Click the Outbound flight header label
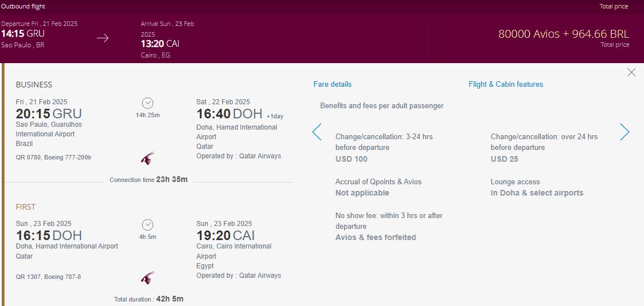Screen dimensions: 644x306 (x=24, y=6)
